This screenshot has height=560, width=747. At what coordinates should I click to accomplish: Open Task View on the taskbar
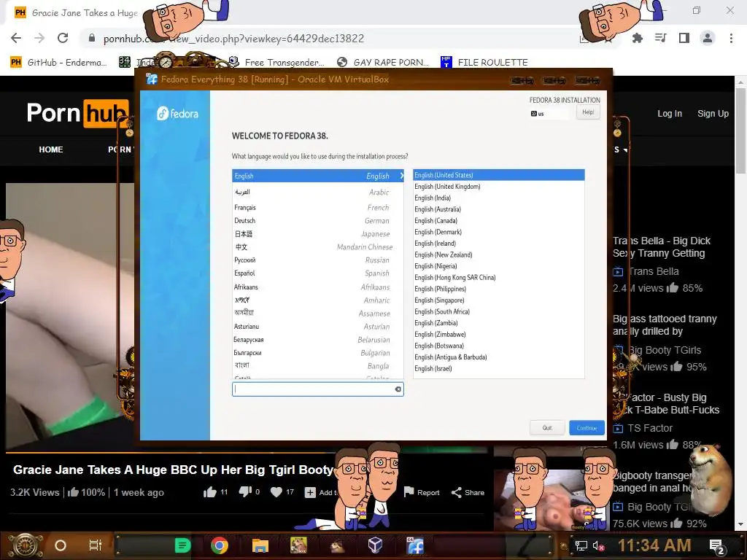coord(96,545)
